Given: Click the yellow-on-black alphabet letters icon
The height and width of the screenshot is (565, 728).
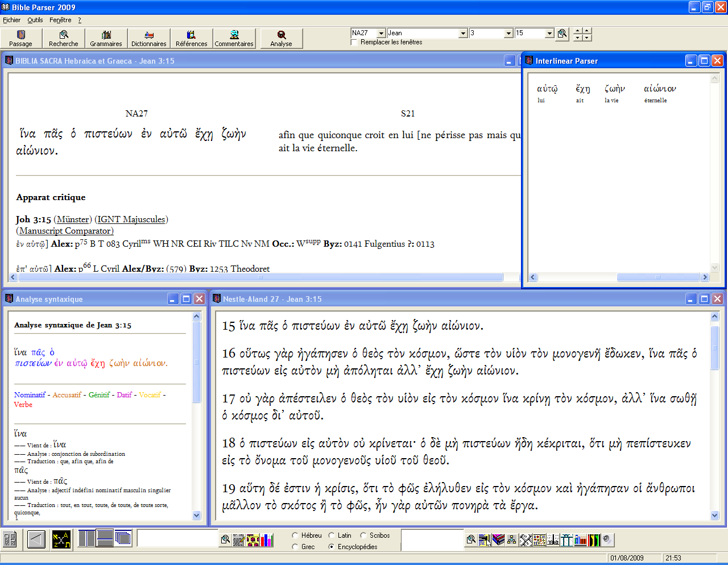Looking at the screenshot, I should pos(61,539).
